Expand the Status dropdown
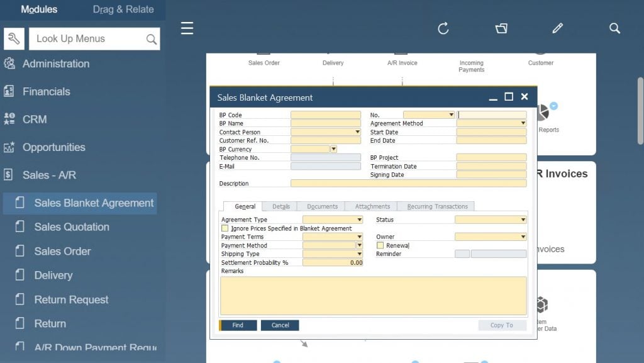The width and height of the screenshot is (644, 363). pos(523,220)
